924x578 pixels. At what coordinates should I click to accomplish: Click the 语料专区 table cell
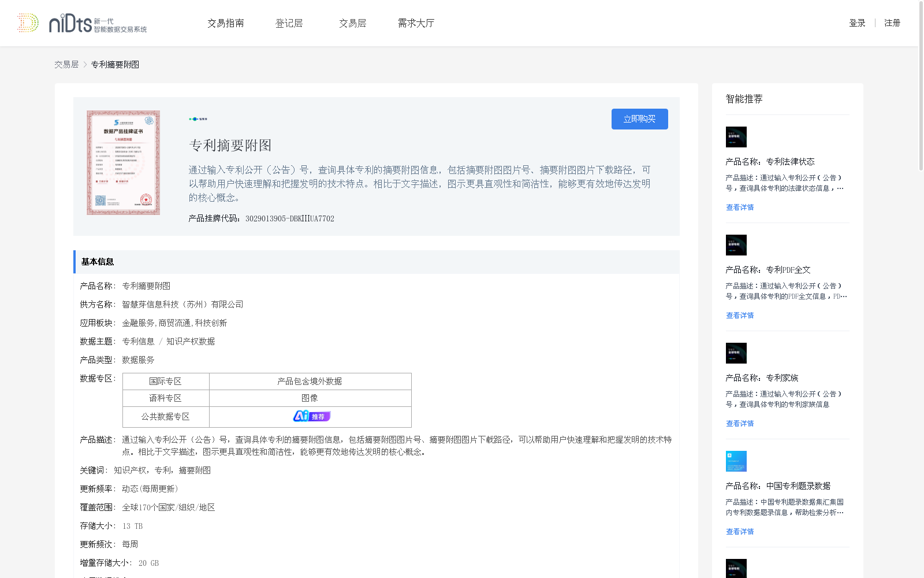click(166, 398)
